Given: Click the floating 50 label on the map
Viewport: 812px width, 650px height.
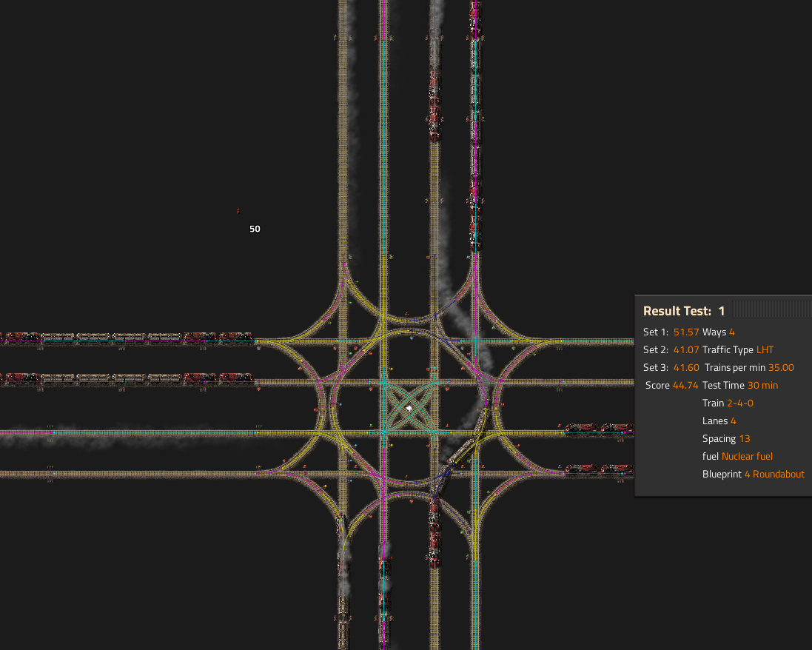Looking at the screenshot, I should (255, 229).
